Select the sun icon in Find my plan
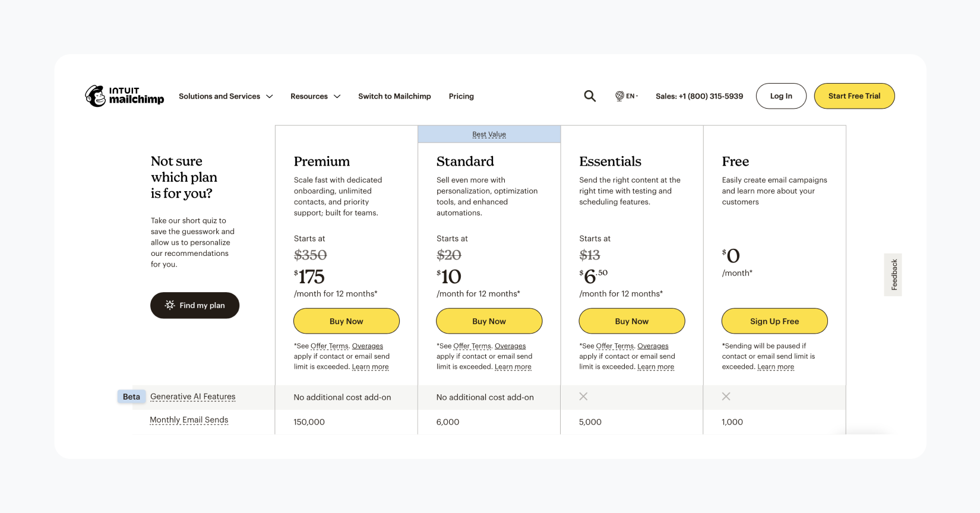 [170, 305]
